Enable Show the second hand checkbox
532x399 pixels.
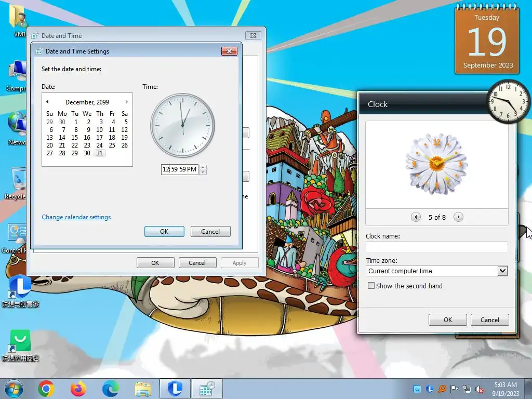(371, 286)
